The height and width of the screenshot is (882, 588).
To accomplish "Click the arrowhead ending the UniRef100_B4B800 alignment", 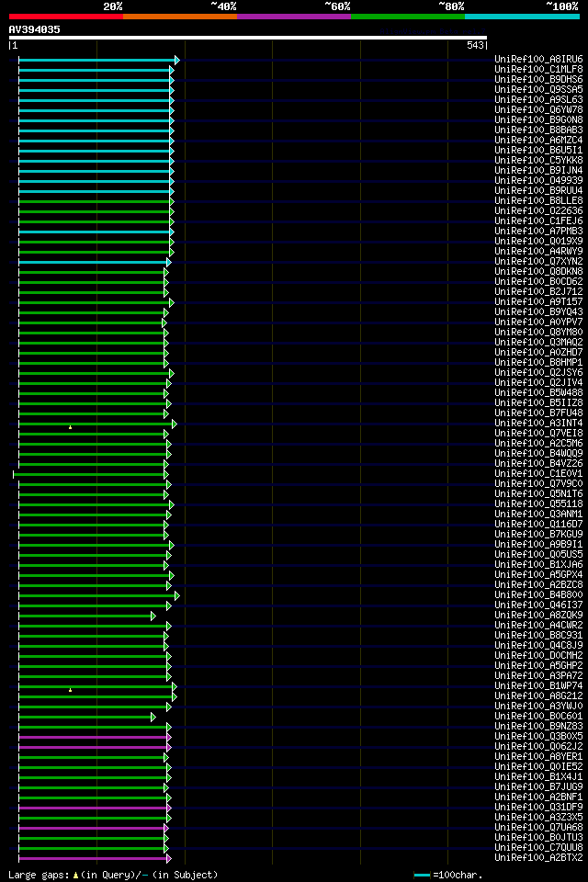I will tap(177, 595).
